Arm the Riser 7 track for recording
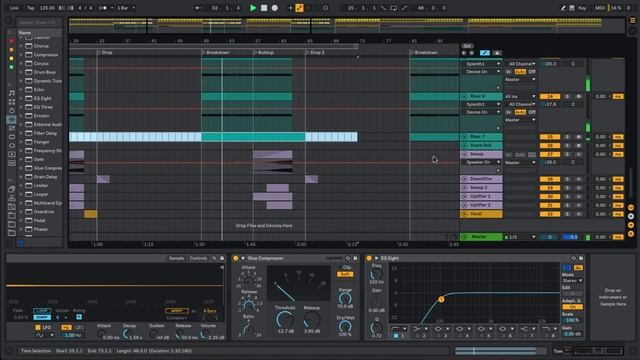This screenshot has height=360, width=640. click(578, 137)
